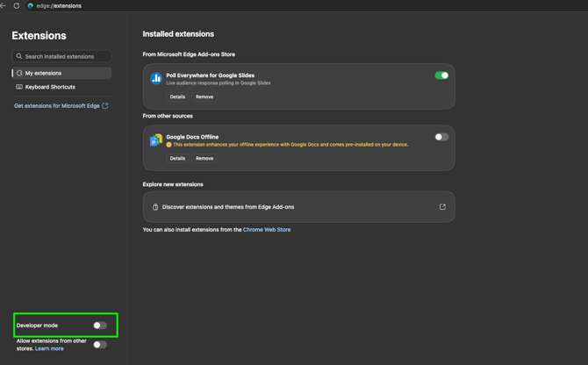588x365 pixels.
Task: Click the browser back arrow
Action: click(x=3, y=5)
